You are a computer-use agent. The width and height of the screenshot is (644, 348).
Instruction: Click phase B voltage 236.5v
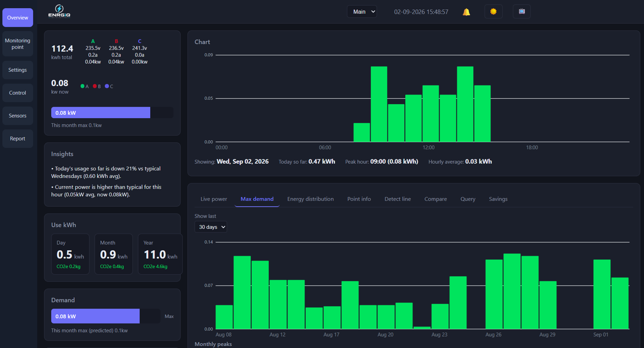116,48
